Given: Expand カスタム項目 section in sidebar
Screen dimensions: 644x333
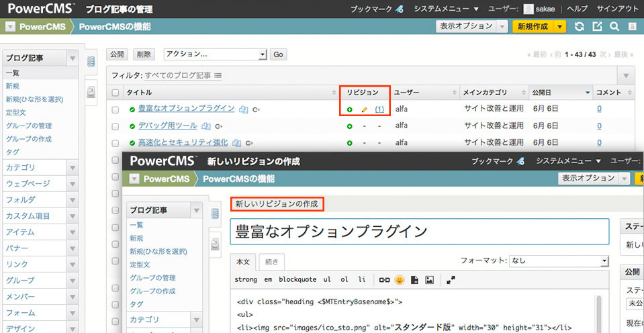Looking at the screenshot, I should coord(73,216).
